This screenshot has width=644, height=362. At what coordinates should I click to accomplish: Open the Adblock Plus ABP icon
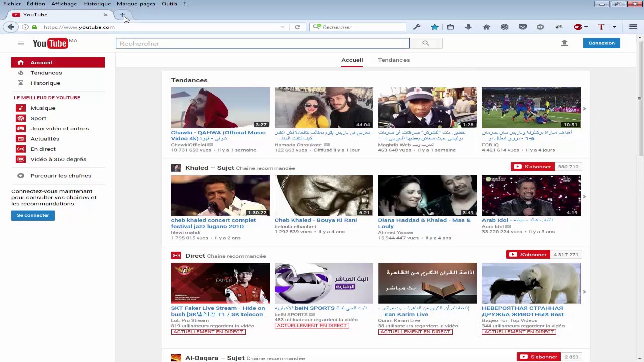578,27
